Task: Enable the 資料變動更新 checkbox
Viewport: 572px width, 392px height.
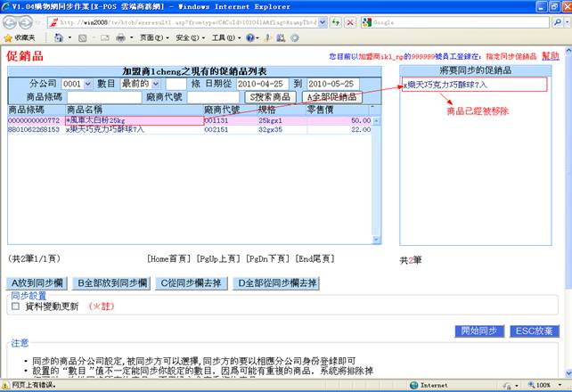Action: (x=15, y=306)
